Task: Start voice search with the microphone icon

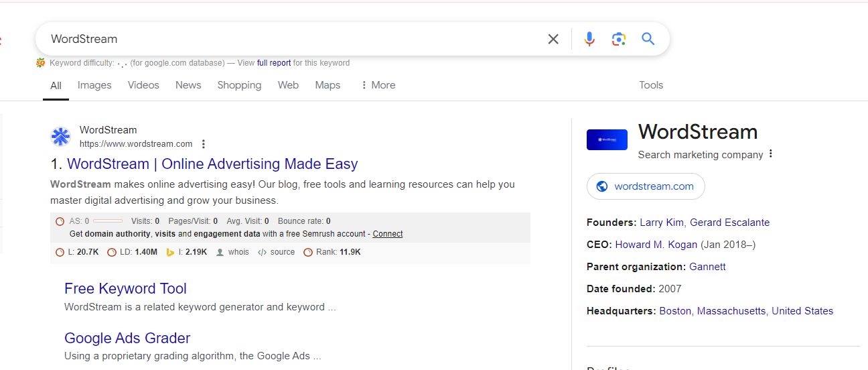Action: [x=589, y=40]
